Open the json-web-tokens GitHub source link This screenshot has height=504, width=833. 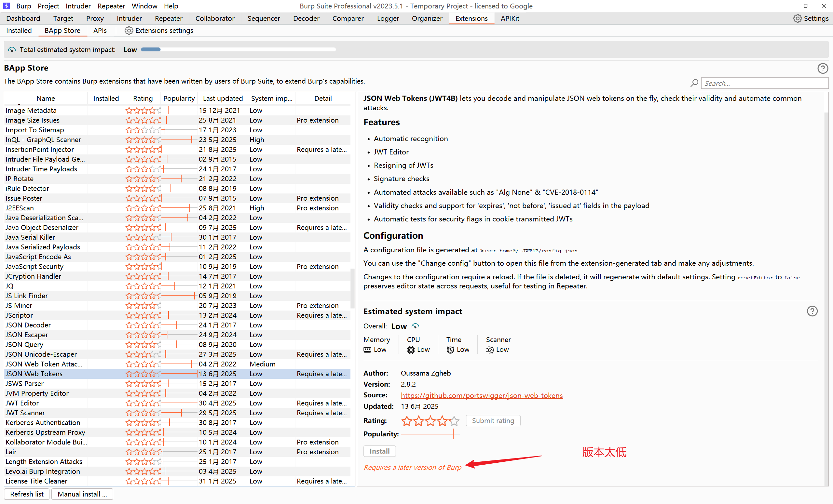[481, 395]
